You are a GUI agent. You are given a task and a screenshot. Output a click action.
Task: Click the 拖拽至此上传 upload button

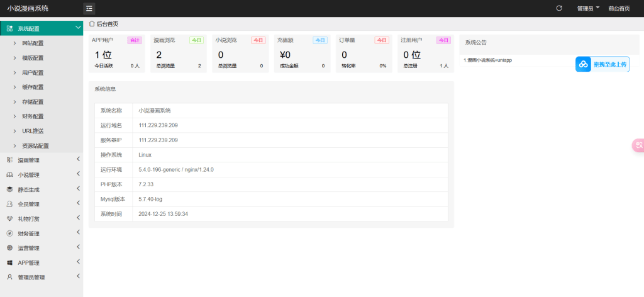[x=602, y=64]
